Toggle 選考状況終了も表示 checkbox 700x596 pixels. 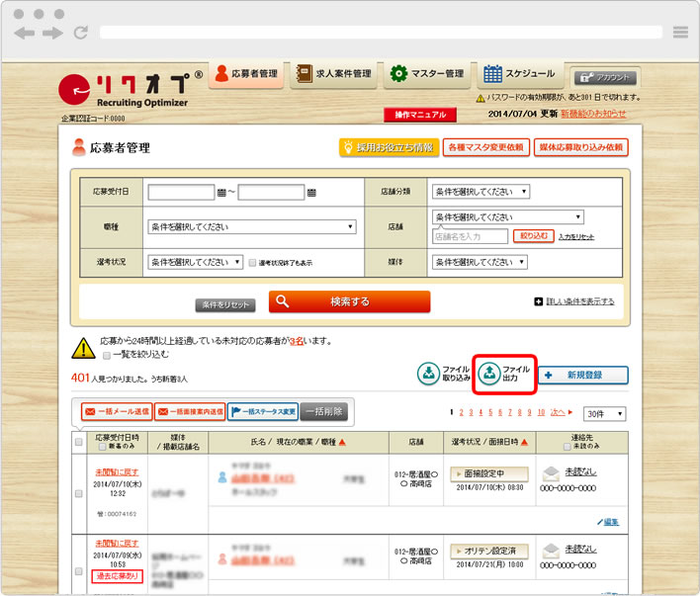point(252,263)
